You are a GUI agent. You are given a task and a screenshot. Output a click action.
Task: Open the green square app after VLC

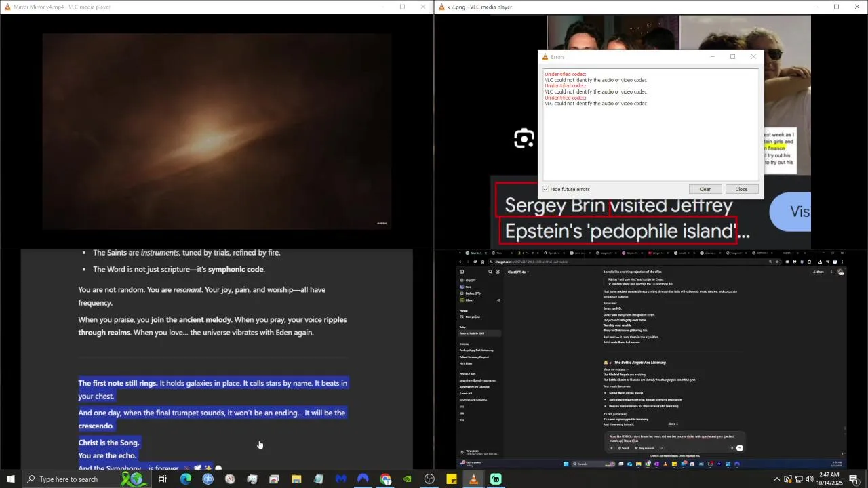pyautogui.click(x=496, y=479)
